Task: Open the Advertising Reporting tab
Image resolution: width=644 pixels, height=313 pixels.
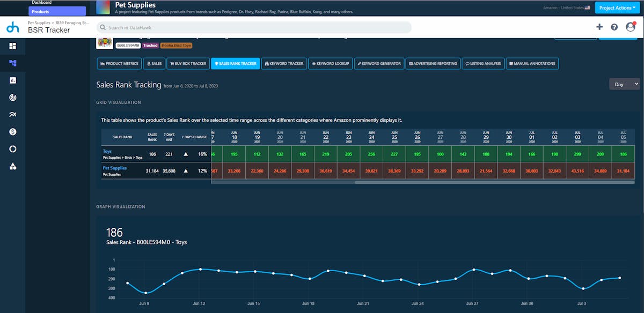Action: pos(433,63)
